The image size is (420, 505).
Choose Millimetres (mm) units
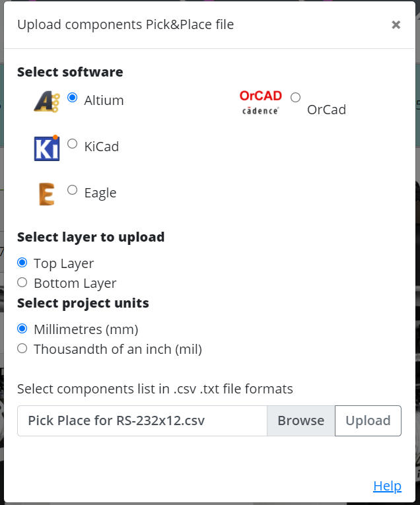pos(22,329)
